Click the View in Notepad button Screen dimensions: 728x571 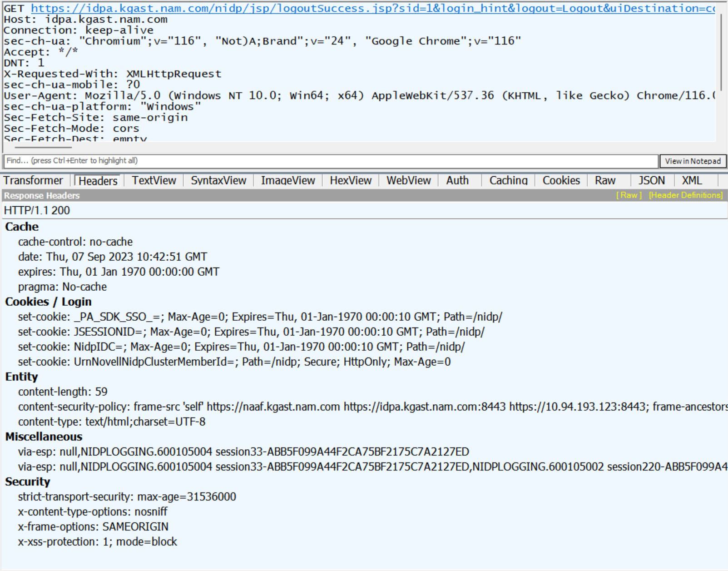point(693,161)
